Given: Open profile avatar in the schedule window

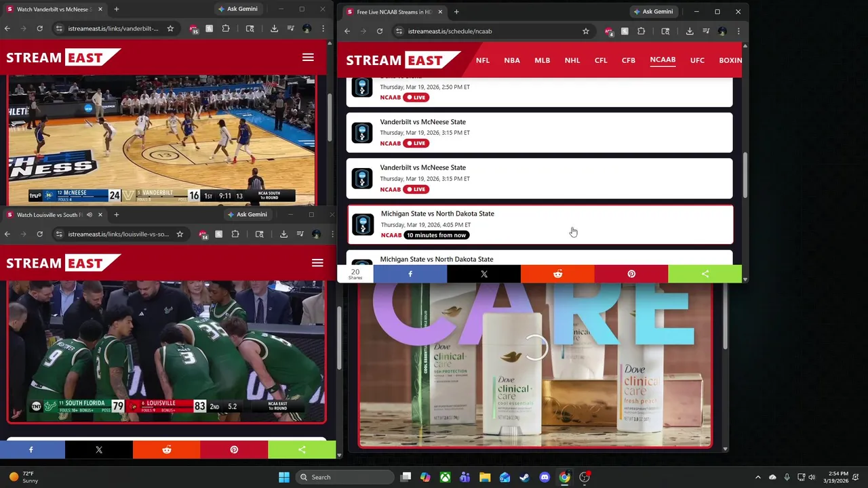Looking at the screenshot, I should (x=722, y=31).
